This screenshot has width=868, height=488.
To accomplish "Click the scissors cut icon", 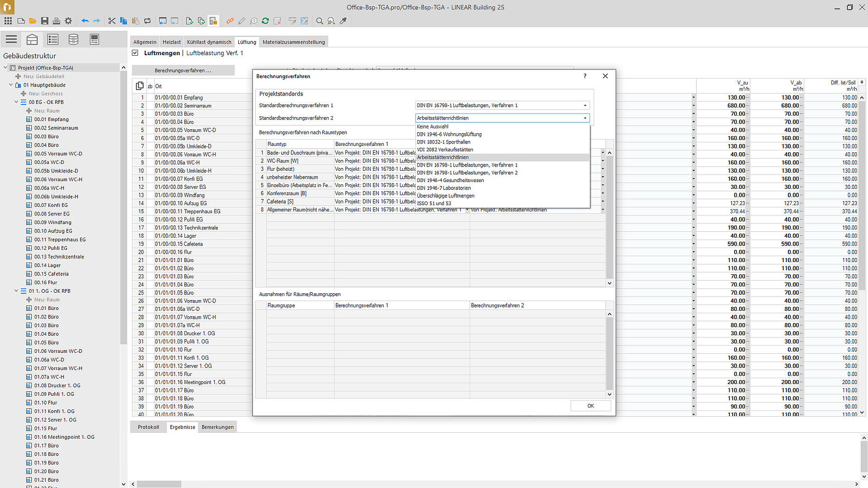I will [112, 21].
